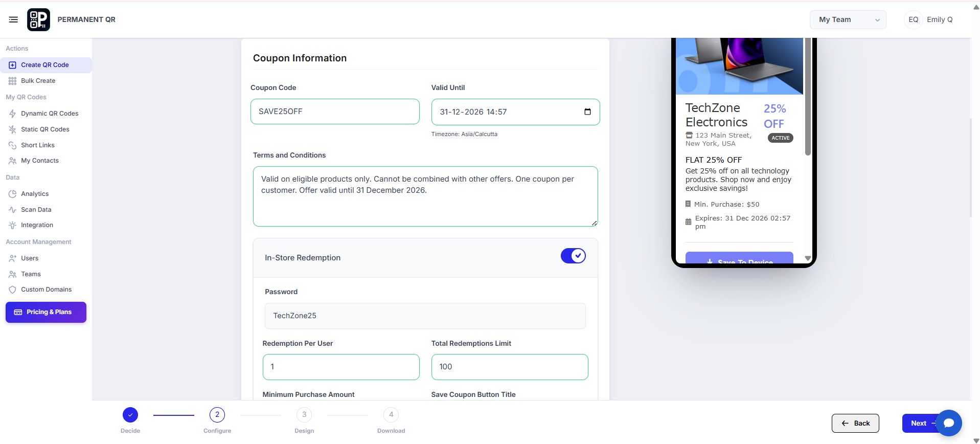
Task: Open the Emily Q account menu
Action: (940, 19)
